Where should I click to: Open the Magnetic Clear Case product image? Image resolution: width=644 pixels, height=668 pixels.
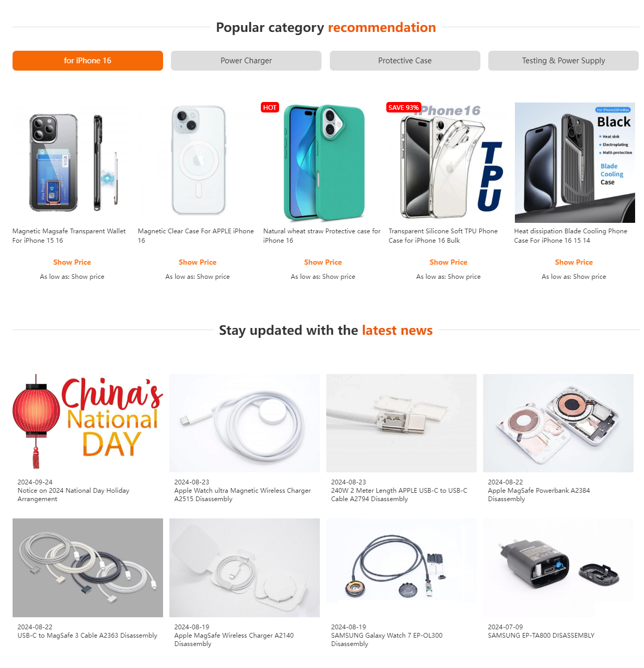click(x=198, y=163)
